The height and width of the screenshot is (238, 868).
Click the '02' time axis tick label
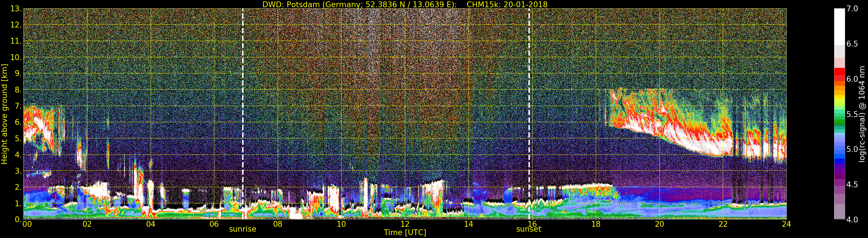point(87,224)
